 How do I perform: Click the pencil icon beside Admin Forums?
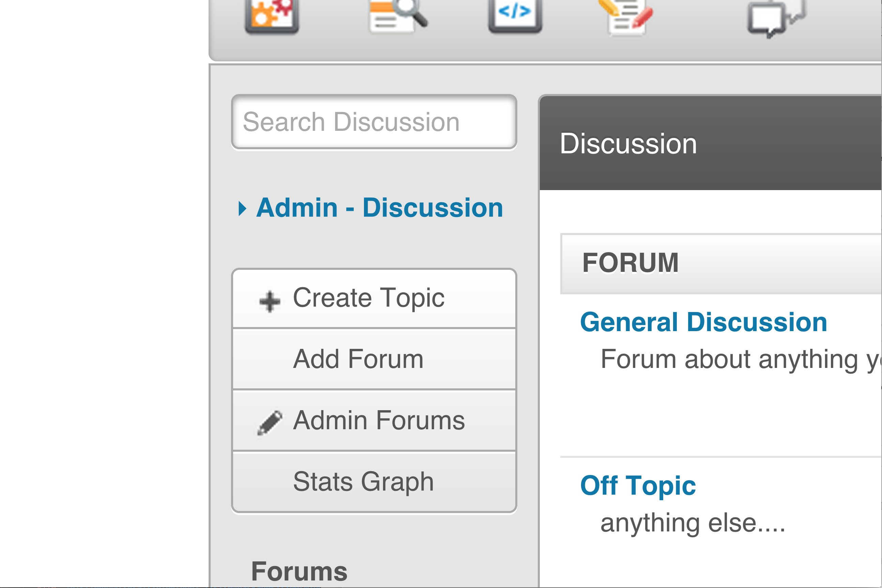coord(270,423)
